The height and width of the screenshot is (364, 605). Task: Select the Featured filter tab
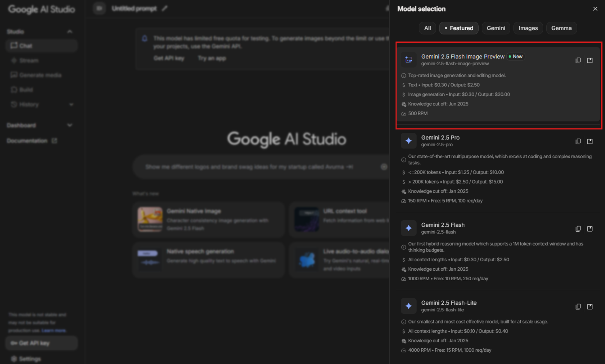pyautogui.click(x=459, y=28)
